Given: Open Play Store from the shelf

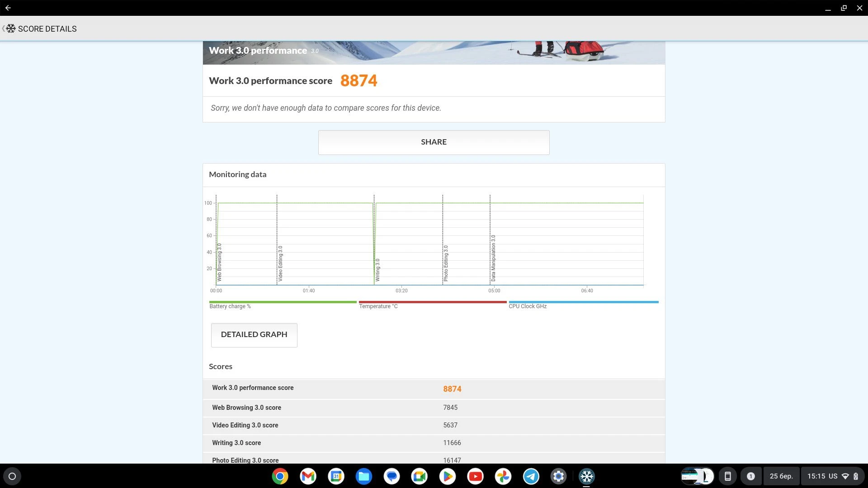Looking at the screenshot, I should tap(447, 476).
